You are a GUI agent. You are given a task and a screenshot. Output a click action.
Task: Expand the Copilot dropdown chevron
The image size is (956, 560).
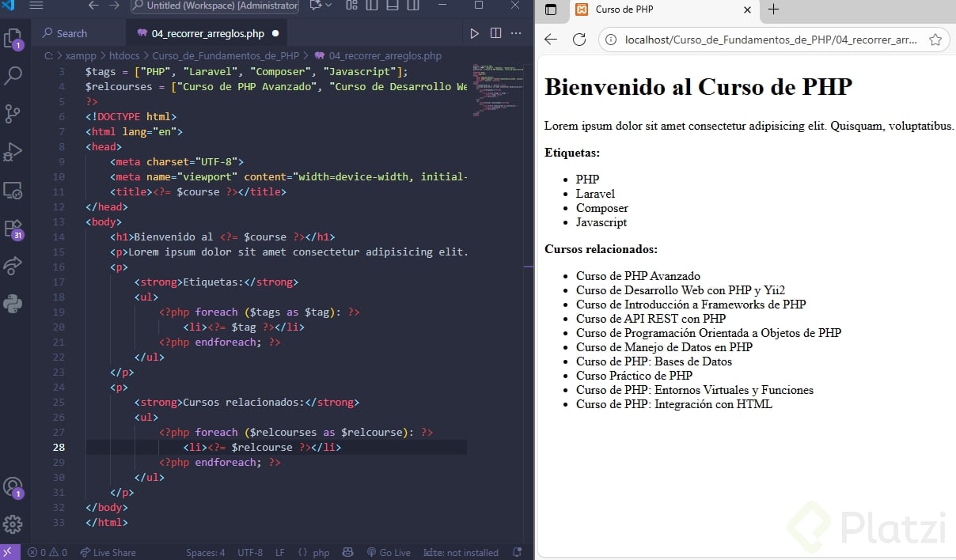(328, 6)
